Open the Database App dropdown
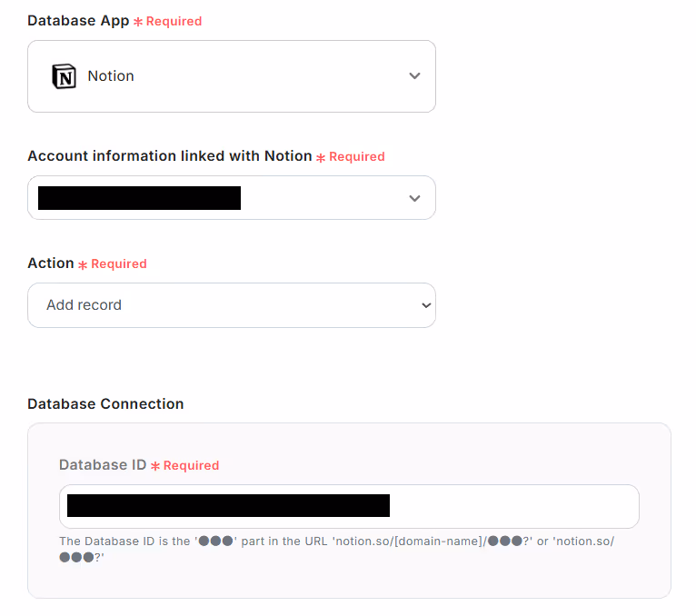 coord(232,76)
